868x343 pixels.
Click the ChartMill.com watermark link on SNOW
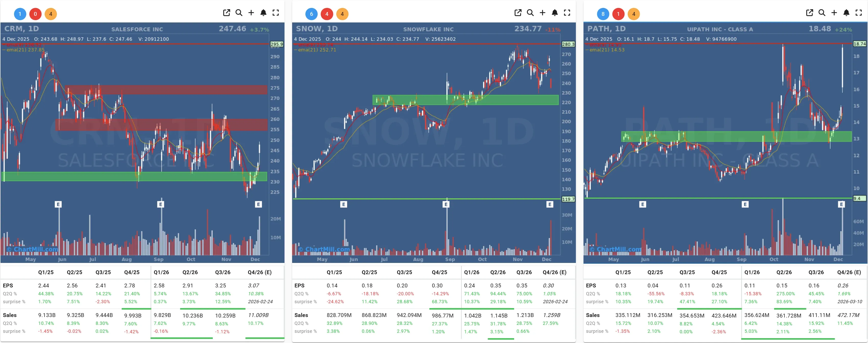(x=325, y=249)
